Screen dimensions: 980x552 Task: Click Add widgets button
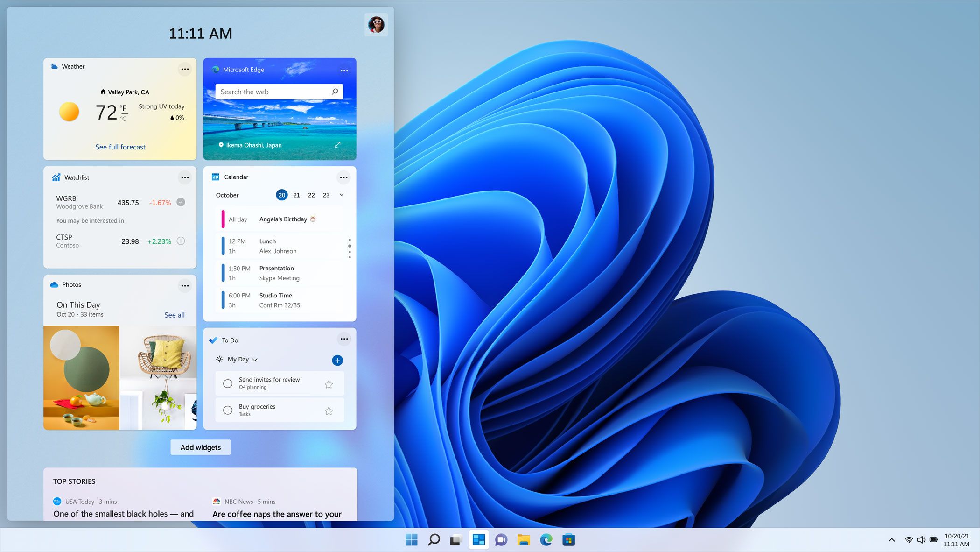(x=200, y=446)
